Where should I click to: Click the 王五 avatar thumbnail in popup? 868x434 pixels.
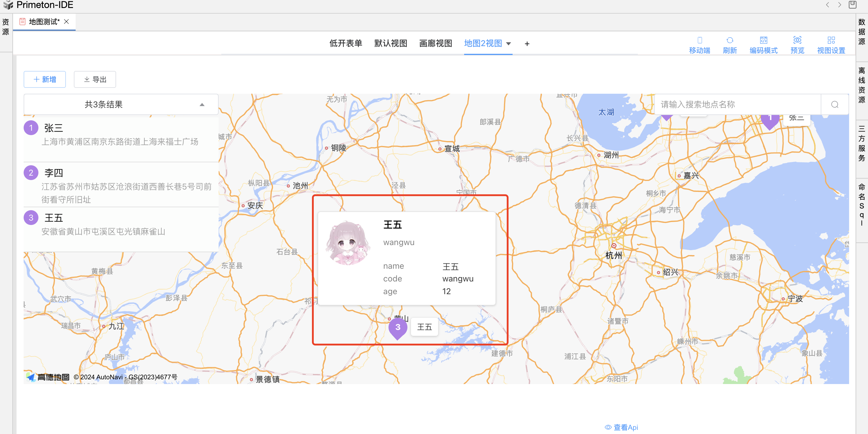coord(348,243)
